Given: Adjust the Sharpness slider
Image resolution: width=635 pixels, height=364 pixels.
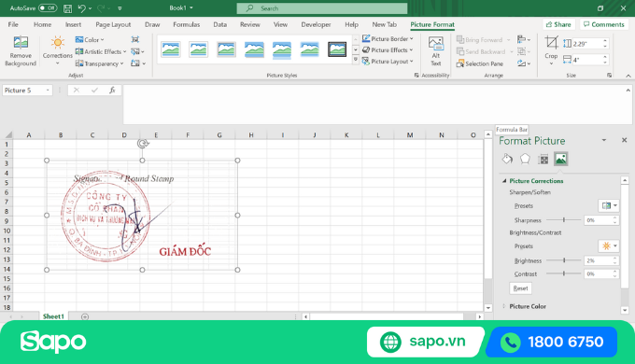Looking at the screenshot, I should tap(564, 220).
